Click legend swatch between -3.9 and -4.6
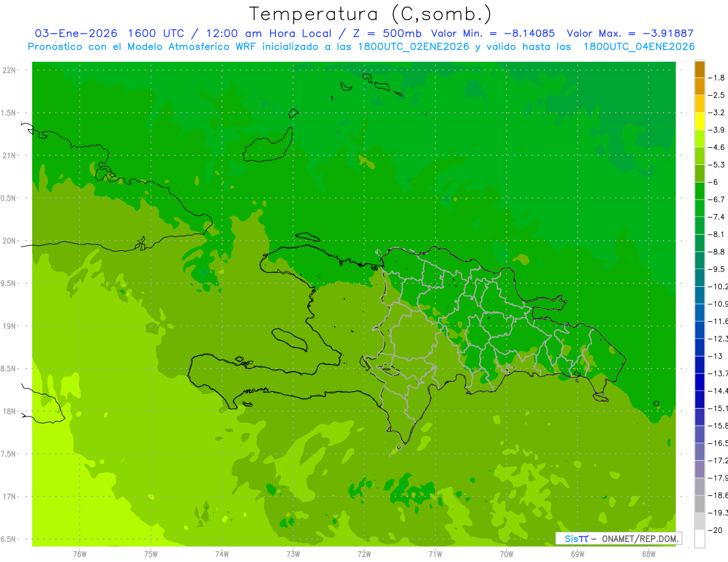Screen dimensions: 728x562 click(699, 139)
